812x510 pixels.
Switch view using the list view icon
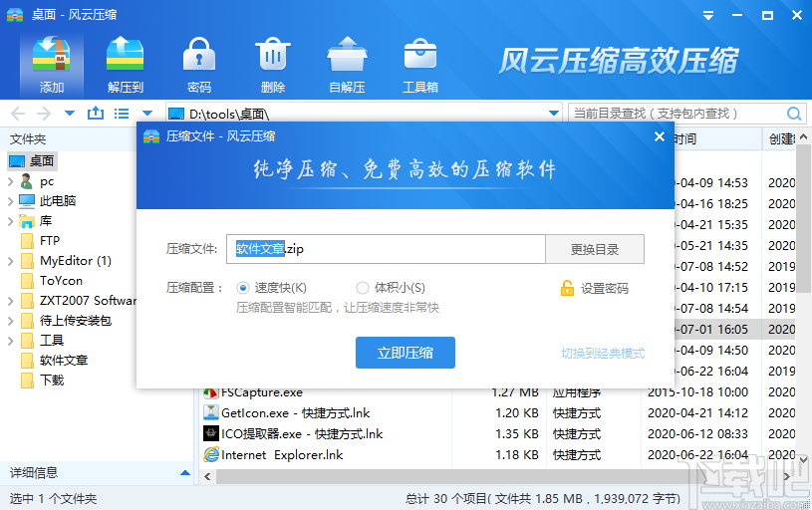[122, 114]
